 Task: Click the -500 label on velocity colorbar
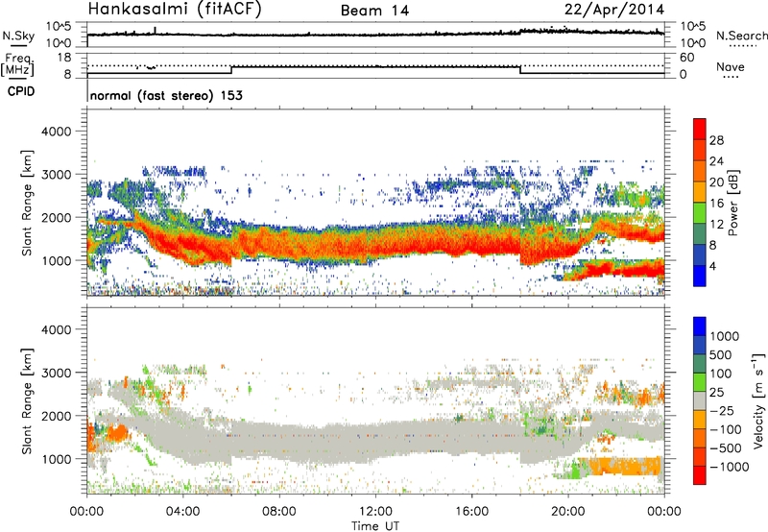[x=726, y=448]
